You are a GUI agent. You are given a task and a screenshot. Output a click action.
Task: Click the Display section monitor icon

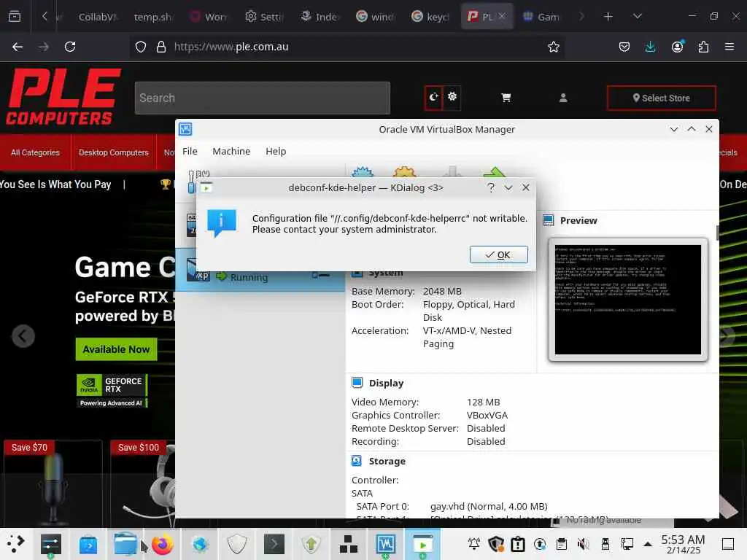point(357,382)
